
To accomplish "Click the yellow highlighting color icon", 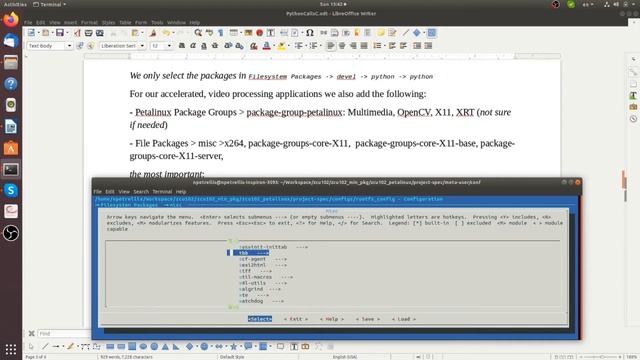I will (281, 46).
